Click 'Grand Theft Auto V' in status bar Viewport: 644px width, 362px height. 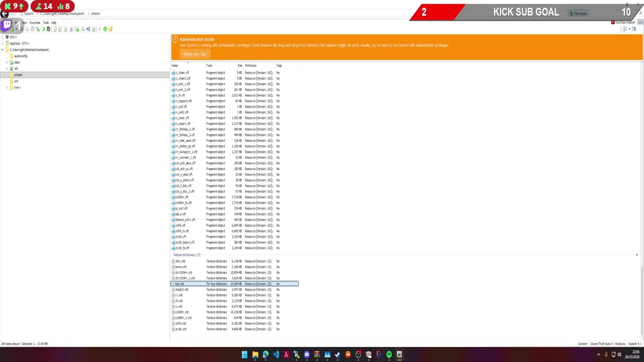point(601,344)
